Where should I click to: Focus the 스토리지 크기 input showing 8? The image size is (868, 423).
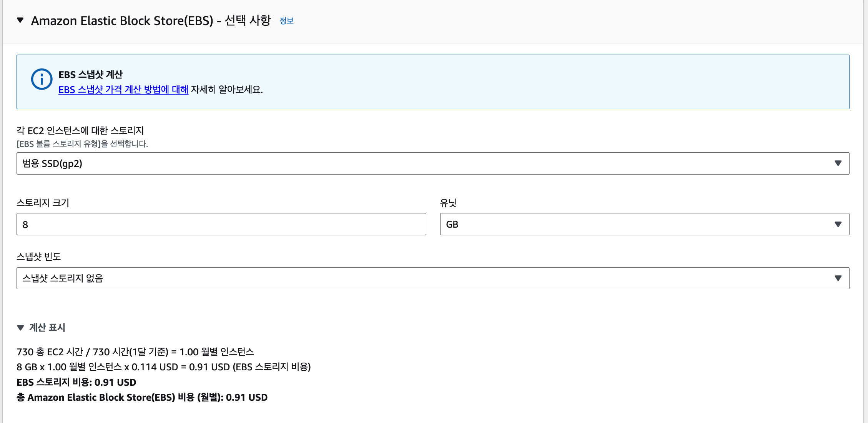tap(221, 224)
